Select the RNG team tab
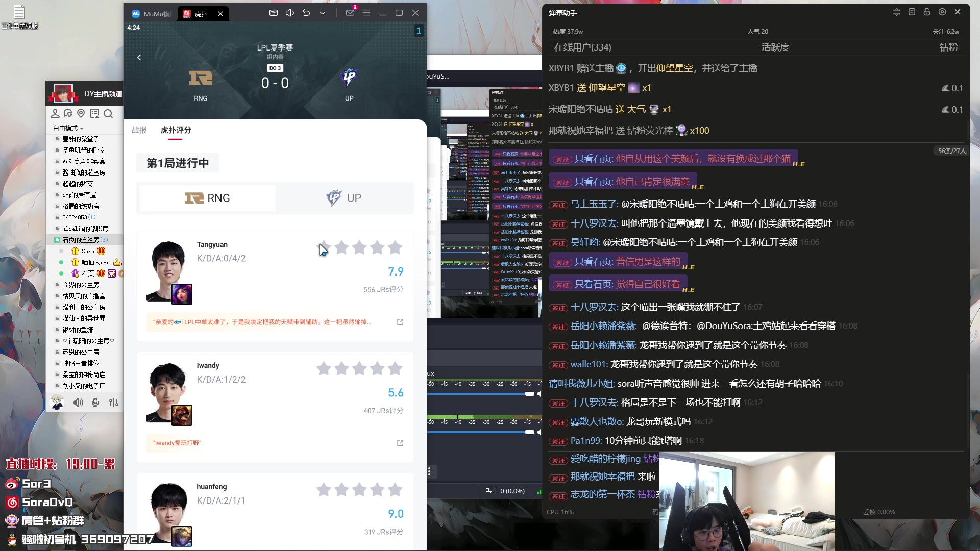The image size is (980, 551). [x=207, y=198]
